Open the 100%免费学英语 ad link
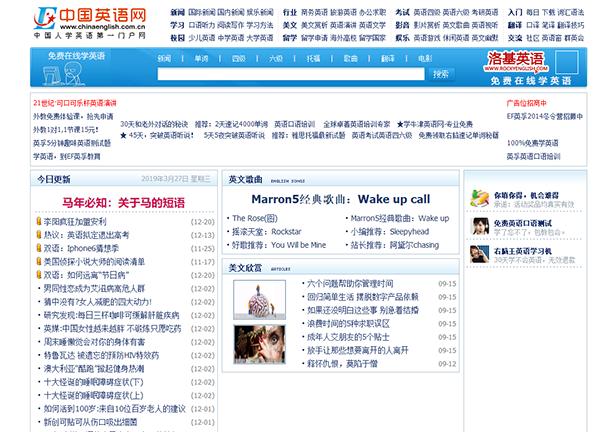 tap(532, 143)
